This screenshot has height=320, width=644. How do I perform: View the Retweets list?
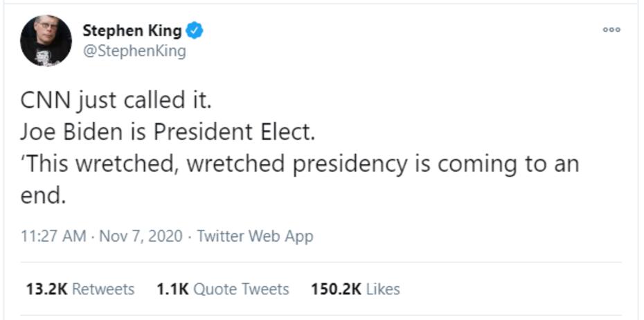coord(103,289)
